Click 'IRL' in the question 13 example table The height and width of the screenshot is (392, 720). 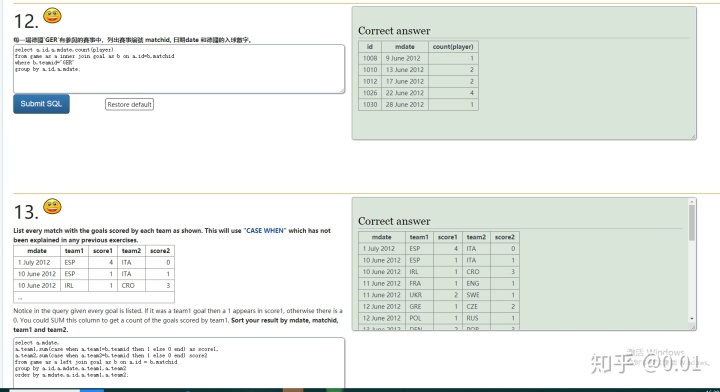[x=74, y=285]
